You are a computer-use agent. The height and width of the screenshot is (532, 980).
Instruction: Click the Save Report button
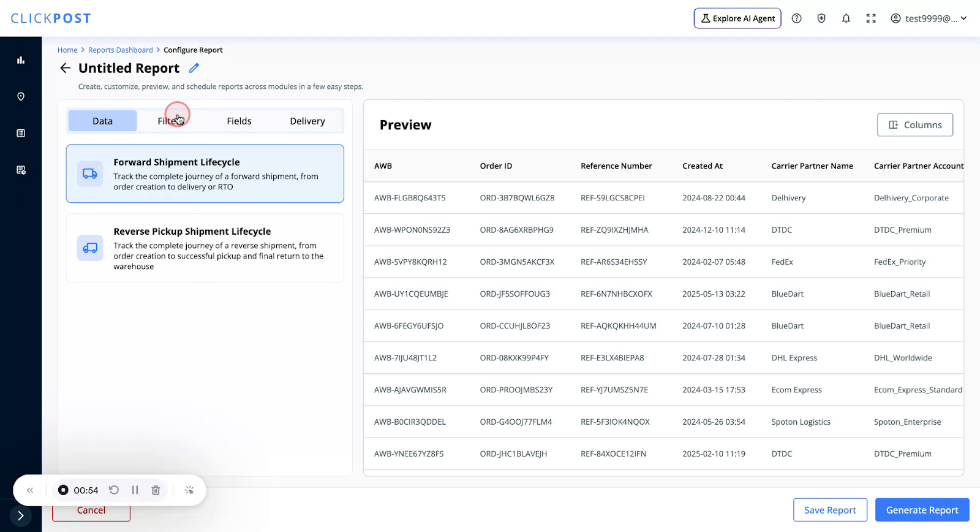click(830, 510)
